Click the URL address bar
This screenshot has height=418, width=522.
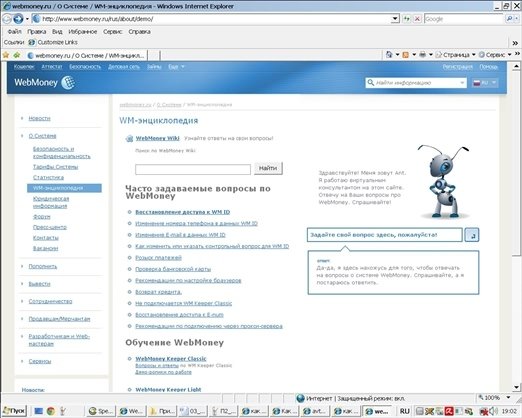coord(212,19)
